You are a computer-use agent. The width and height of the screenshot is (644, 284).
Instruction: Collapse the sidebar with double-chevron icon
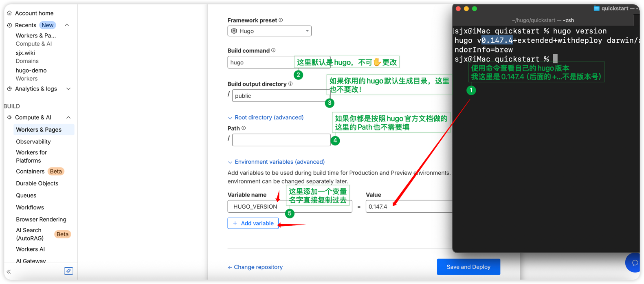[x=9, y=271]
